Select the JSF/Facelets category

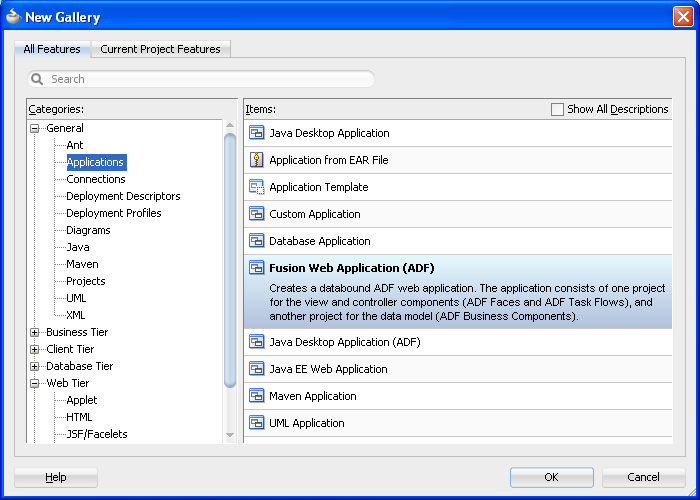pos(97,434)
